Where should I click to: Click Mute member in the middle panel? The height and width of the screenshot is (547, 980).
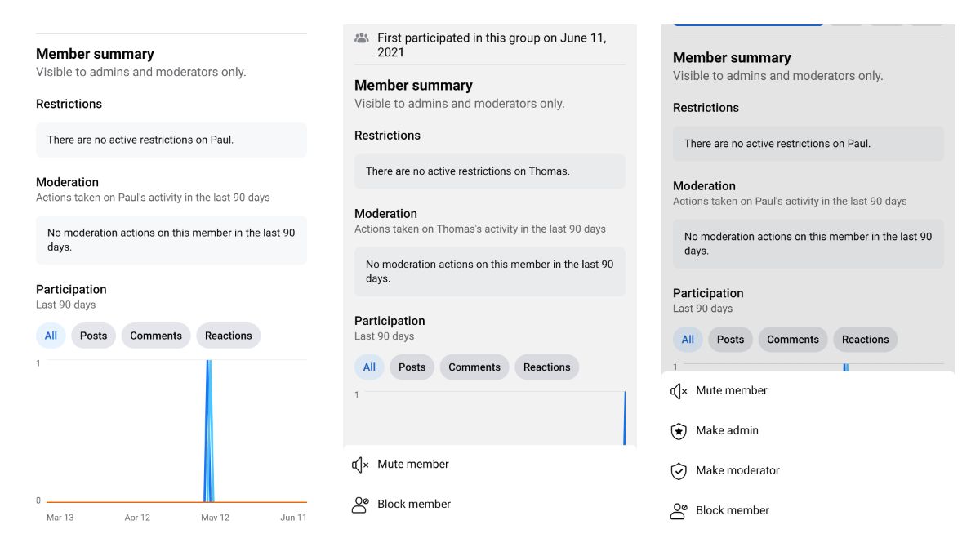coord(412,464)
